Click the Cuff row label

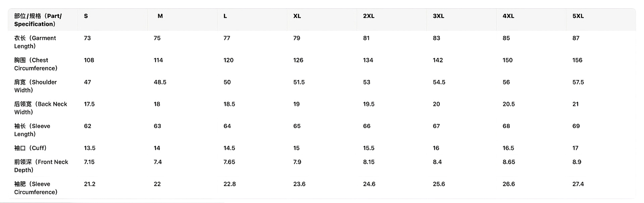pos(30,148)
